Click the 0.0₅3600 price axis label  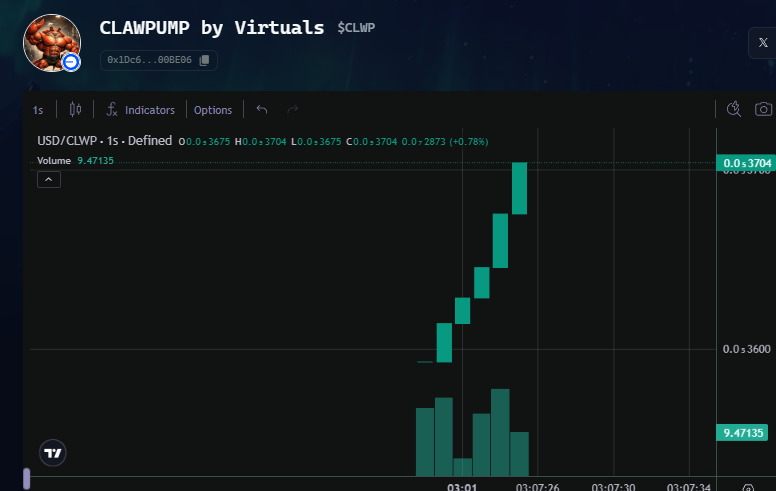click(x=746, y=349)
